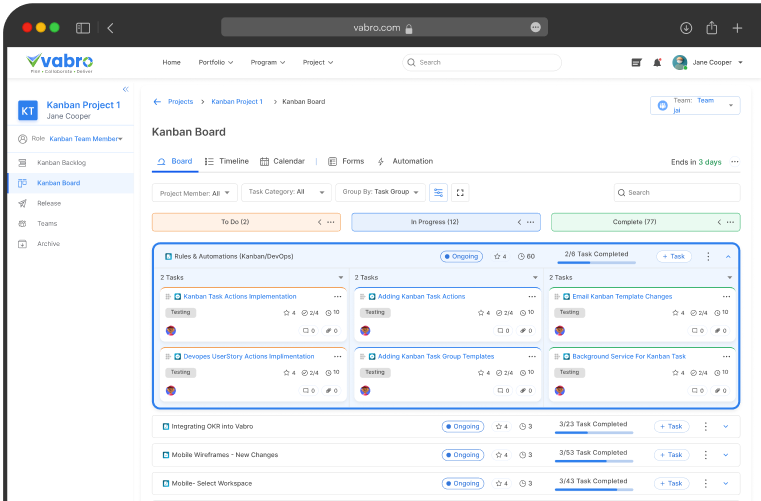Viewport: 761px width, 501px height.
Task: Collapse the left sidebar with double chevron
Action: (x=126, y=89)
